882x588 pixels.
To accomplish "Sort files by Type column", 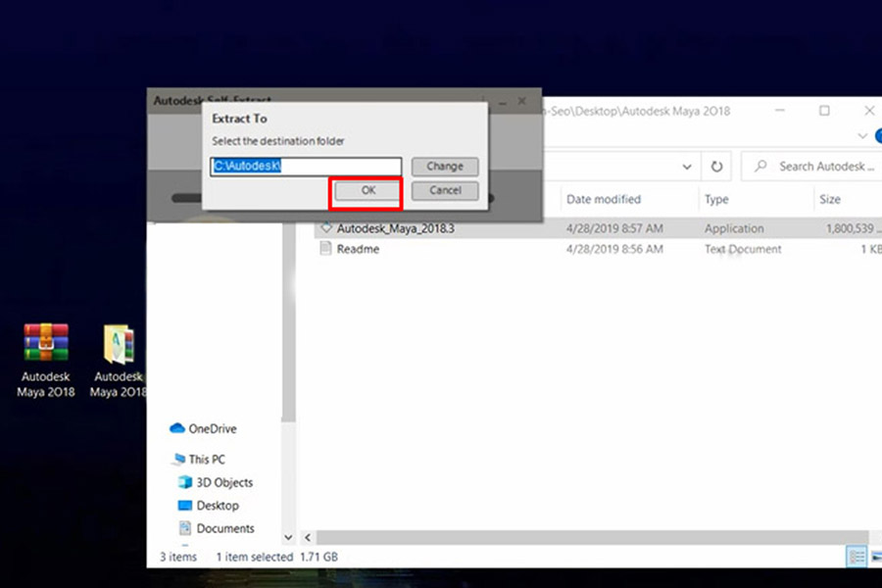I will (x=716, y=199).
